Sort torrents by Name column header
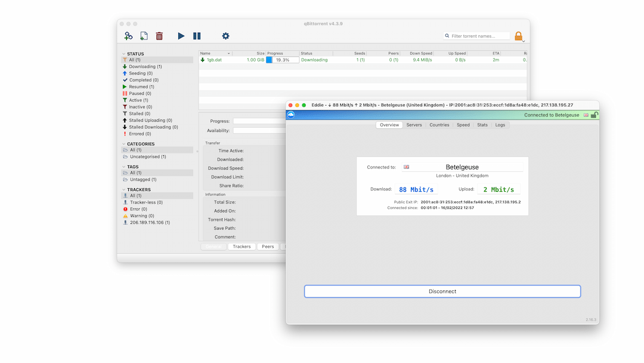 (215, 54)
